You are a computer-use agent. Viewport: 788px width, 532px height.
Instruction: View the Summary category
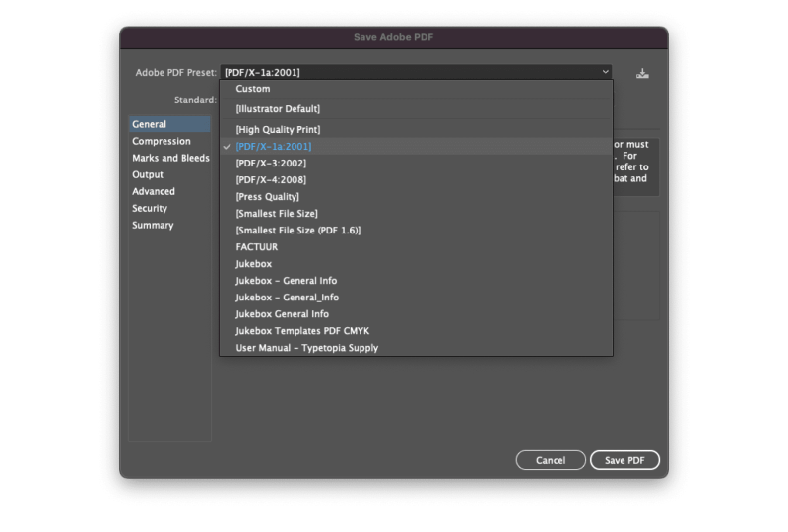169,226
